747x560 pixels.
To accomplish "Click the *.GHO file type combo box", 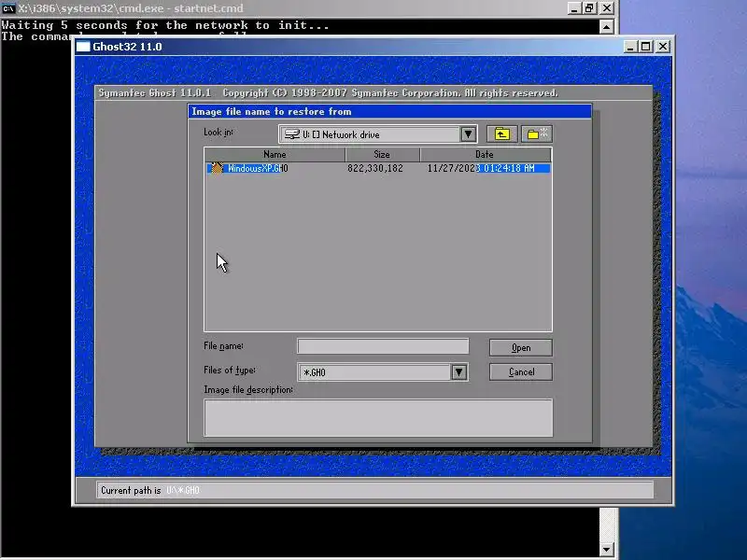I will click(x=383, y=371).
